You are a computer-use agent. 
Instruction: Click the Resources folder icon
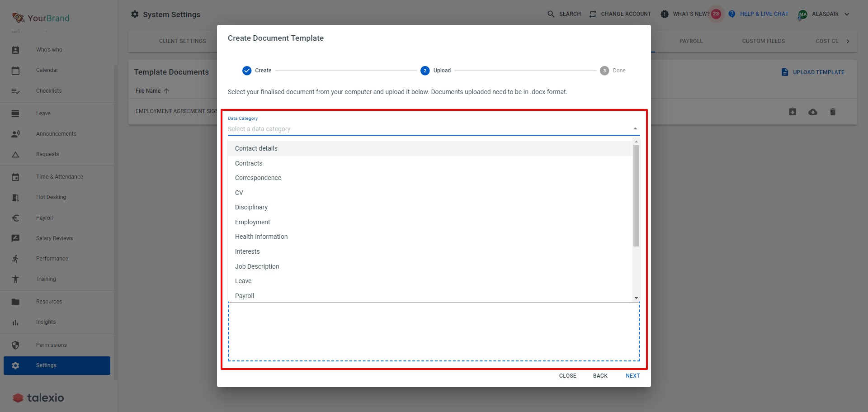click(x=15, y=302)
